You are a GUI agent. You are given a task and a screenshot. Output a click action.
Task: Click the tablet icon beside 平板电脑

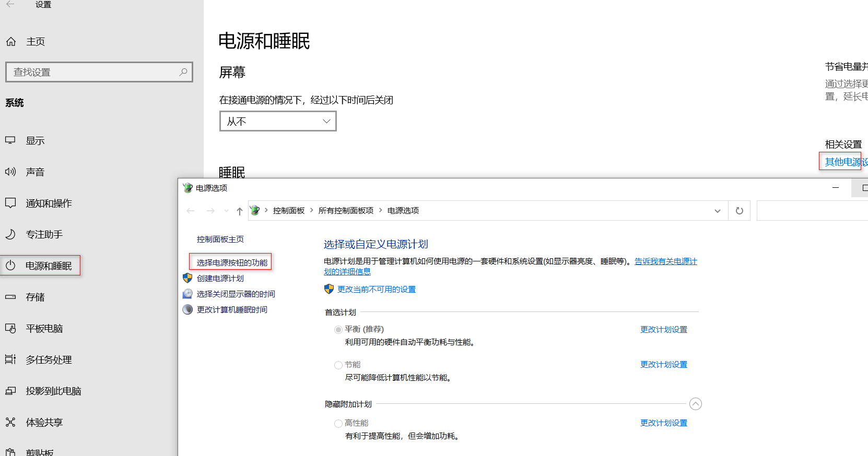pos(10,328)
